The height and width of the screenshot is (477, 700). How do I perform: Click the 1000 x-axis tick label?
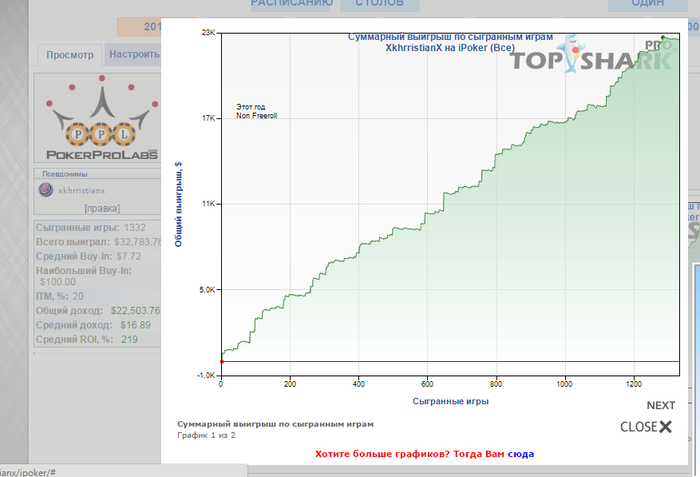[x=565, y=384]
